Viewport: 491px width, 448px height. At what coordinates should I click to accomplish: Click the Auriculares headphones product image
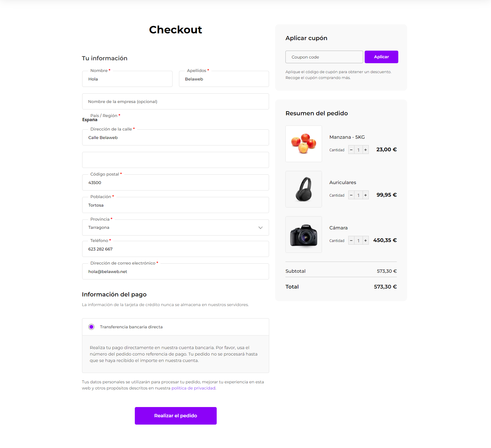[304, 189]
